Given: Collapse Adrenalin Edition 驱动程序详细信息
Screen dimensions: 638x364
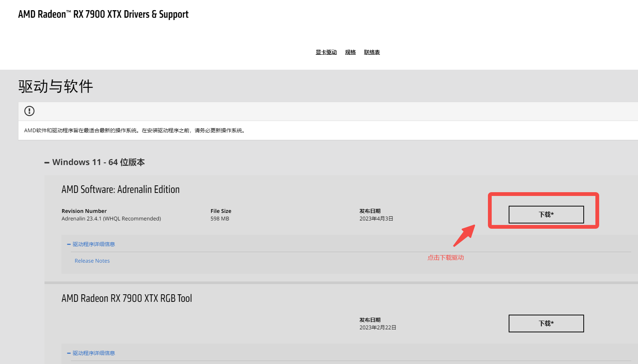Looking at the screenshot, I should [x=91, y=244].
